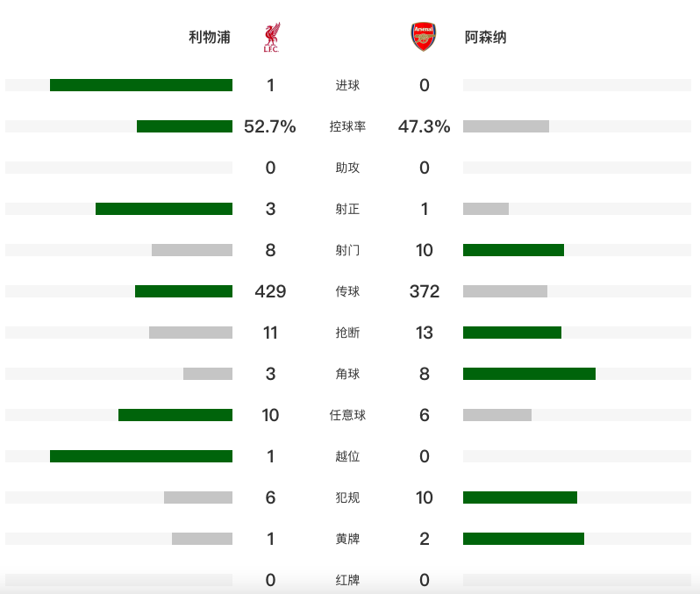
Task: Open the 阿森纳 team name link
Action: [x=485, y=37]
